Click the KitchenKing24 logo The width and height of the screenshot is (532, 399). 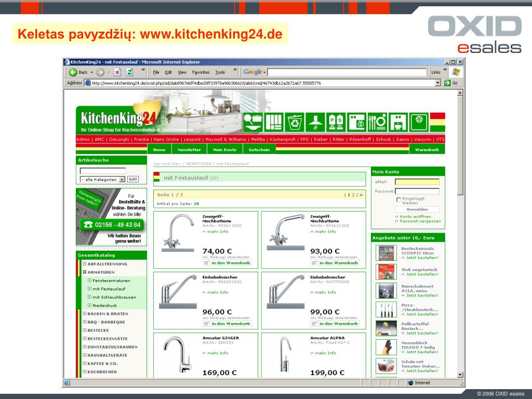(119, 118)
